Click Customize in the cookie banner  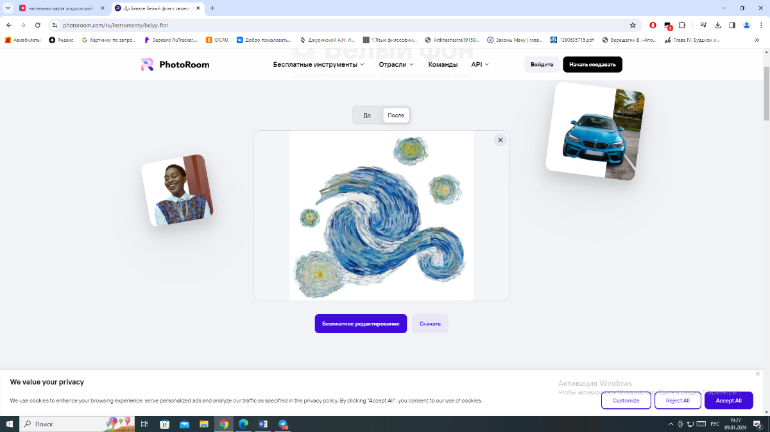coord(626,401)
